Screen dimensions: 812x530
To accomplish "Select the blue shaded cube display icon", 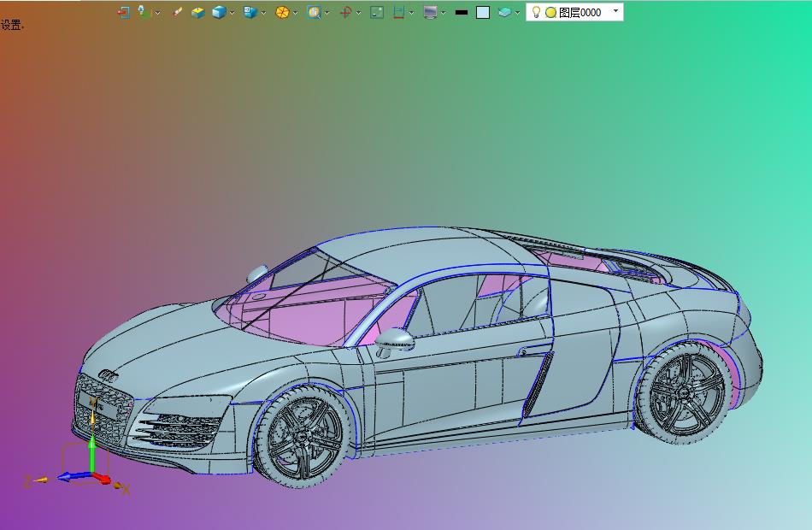I will pyautogui.click(x=219, y=13).
